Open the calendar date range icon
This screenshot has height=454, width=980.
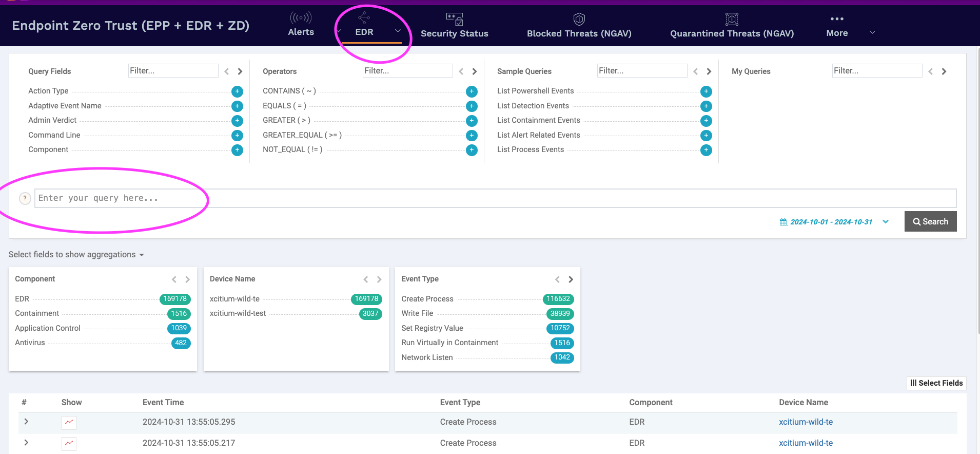pos(783,222)
